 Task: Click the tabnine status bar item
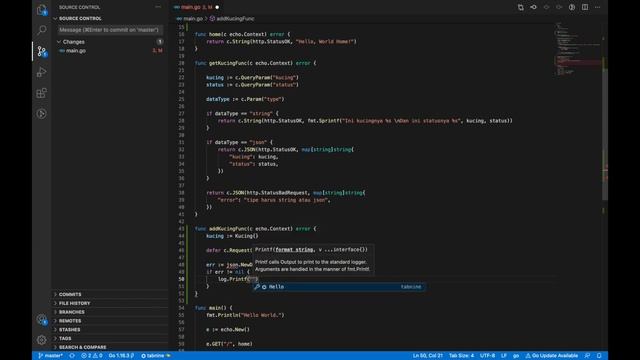coord(156,356)
